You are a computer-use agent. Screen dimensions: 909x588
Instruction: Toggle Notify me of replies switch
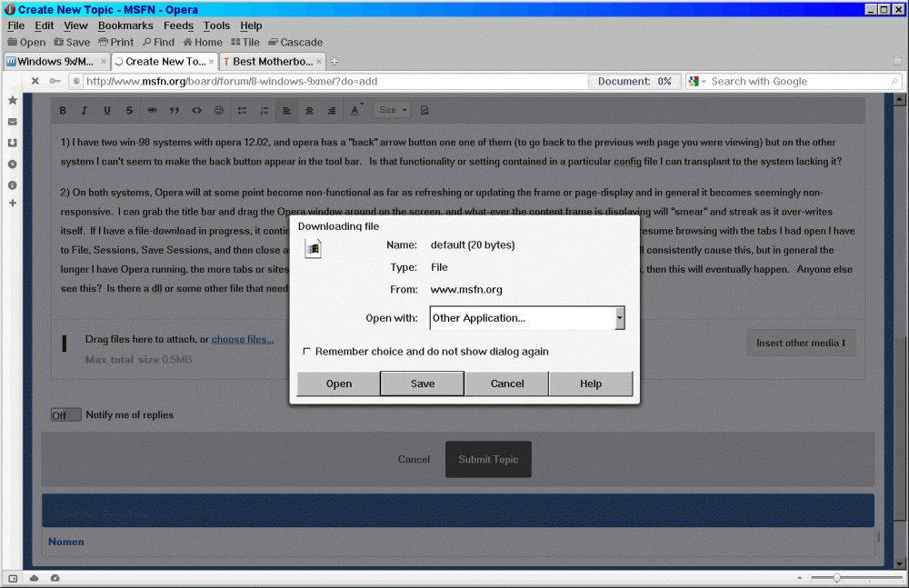66,414
